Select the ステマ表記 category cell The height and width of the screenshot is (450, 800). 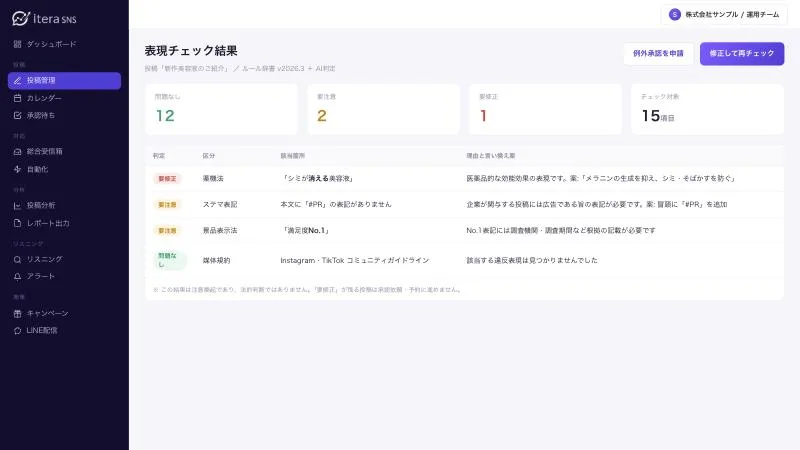220,205
